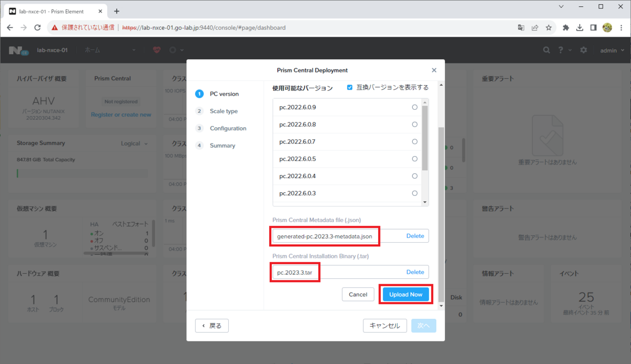Open the admin user dropdown
This screenshot has width=631, height=364.
612,50
